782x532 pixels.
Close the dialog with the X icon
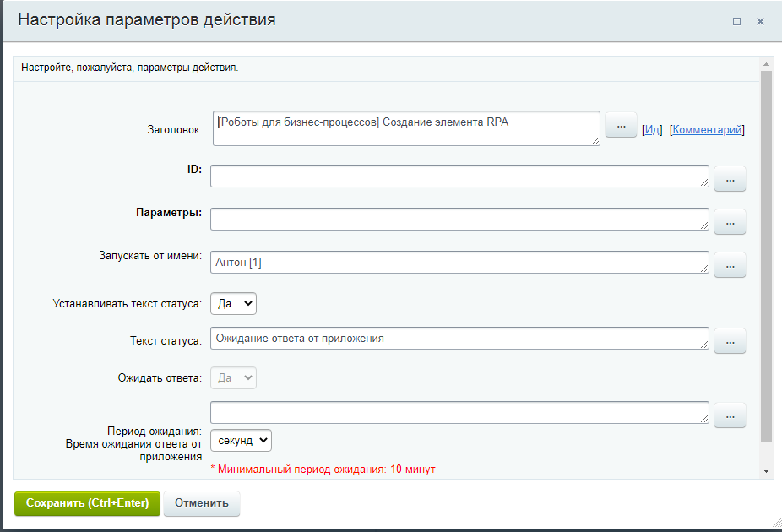point(760,22)
